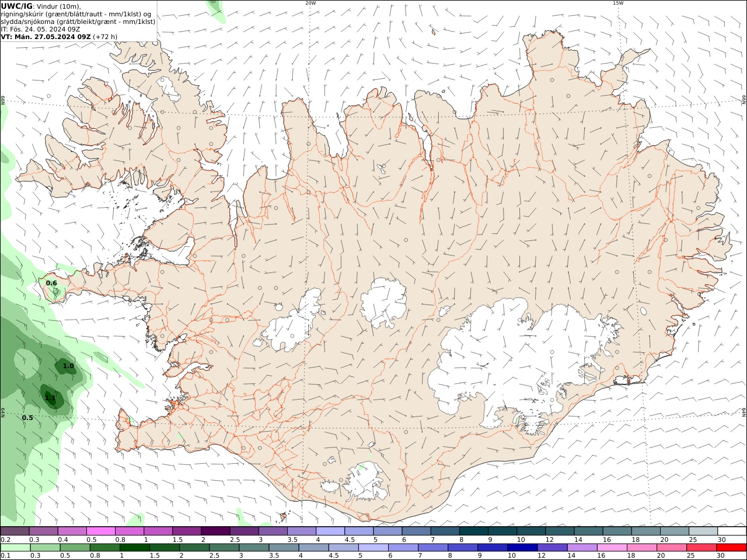Click the '(+72 h)' forecast offset text
This screenshot has height=560, width=747.
pyautogui.click(x=105, y=37)
